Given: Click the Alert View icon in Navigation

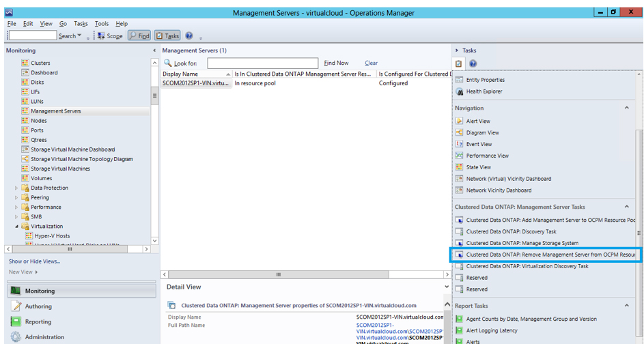Looking at the screenshot, I should coord(460,121).
